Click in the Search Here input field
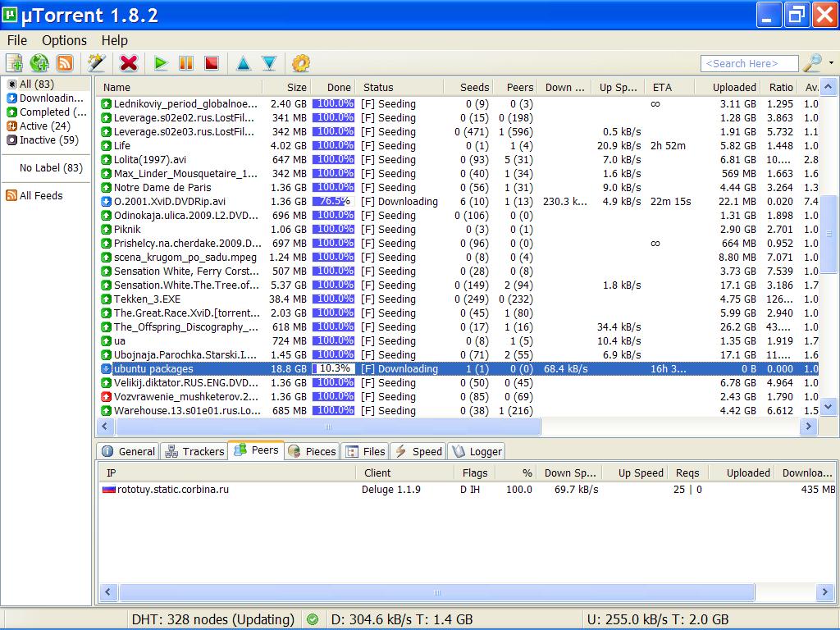The image size is (840, 630). [x=749, y=64]
